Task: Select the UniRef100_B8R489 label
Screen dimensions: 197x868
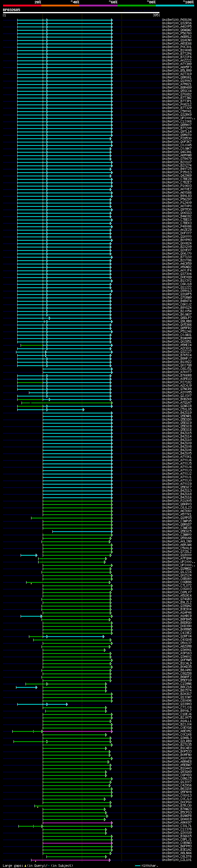Action: click(x=177, y=88)
